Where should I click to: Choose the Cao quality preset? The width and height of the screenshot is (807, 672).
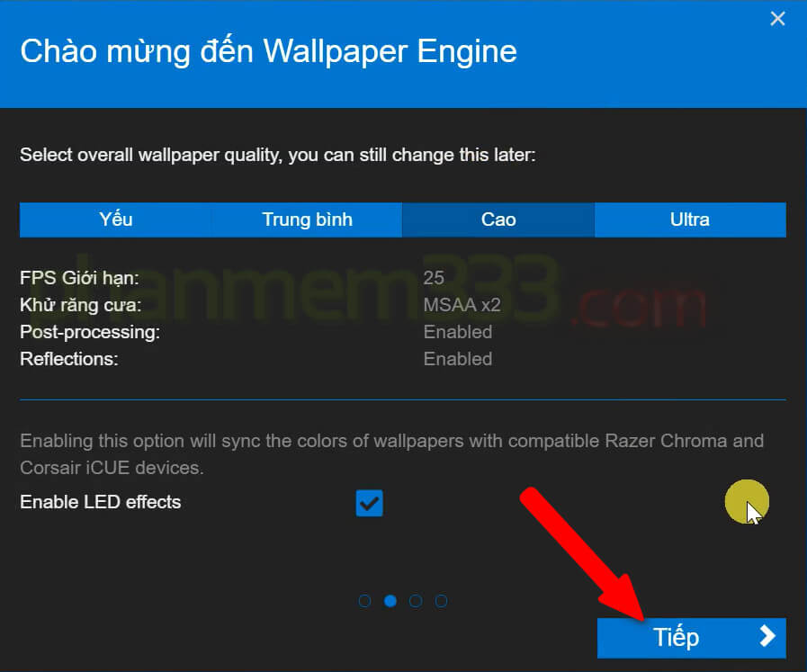pyautogui.click(x=498, y=220)
